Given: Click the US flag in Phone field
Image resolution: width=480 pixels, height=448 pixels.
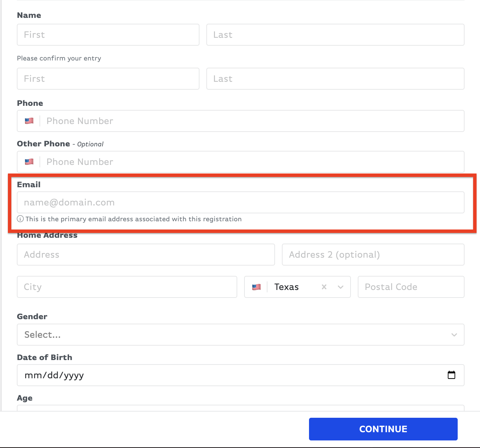Looking at the screenshot, I should [29, 121].
